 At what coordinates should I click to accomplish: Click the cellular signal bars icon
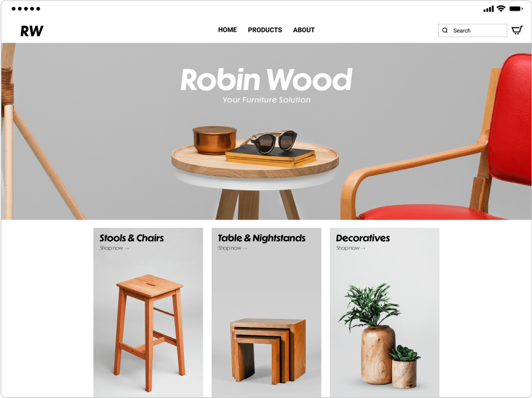488,9
